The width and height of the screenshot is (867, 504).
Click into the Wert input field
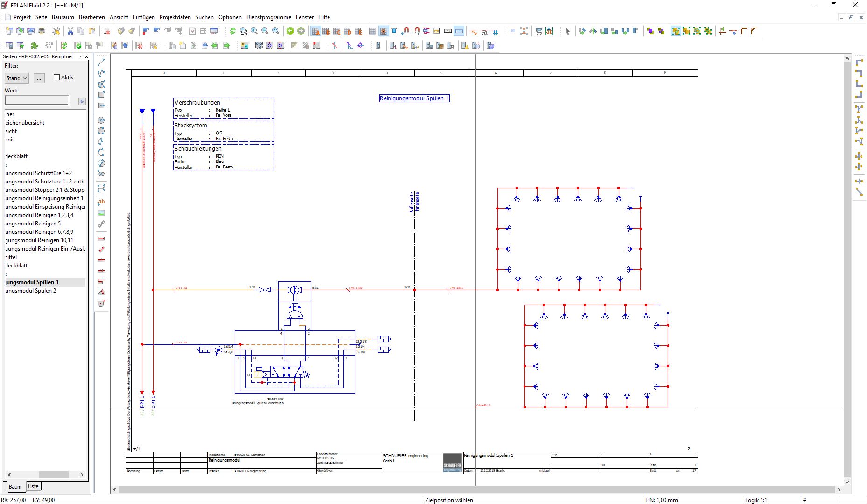(37, 100)
